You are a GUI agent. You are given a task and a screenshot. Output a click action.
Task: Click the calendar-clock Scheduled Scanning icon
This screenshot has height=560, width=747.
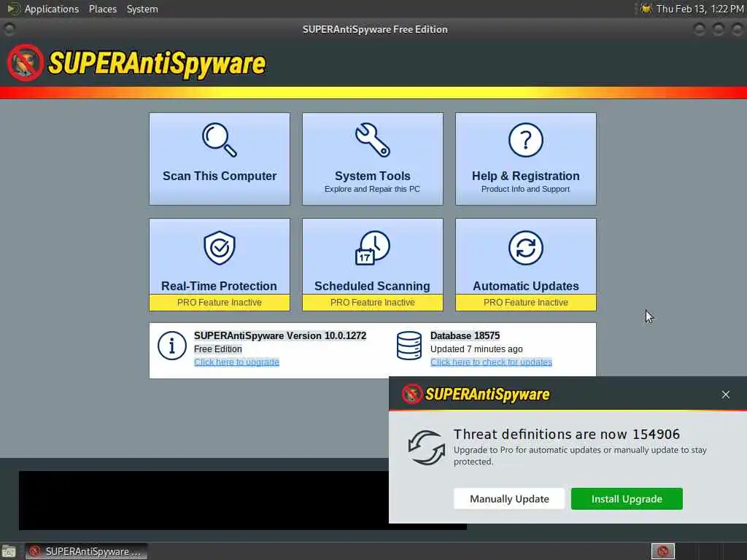(x=373, y=248)
